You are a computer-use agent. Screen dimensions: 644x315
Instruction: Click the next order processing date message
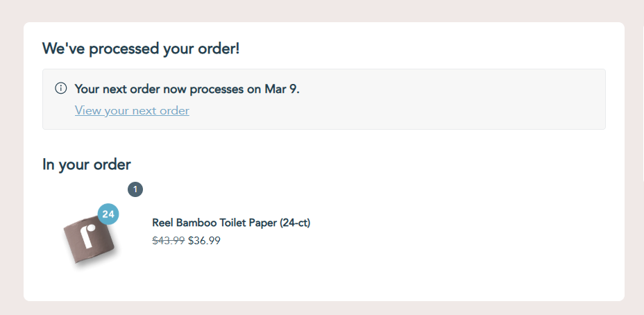(x=187, y=89)
